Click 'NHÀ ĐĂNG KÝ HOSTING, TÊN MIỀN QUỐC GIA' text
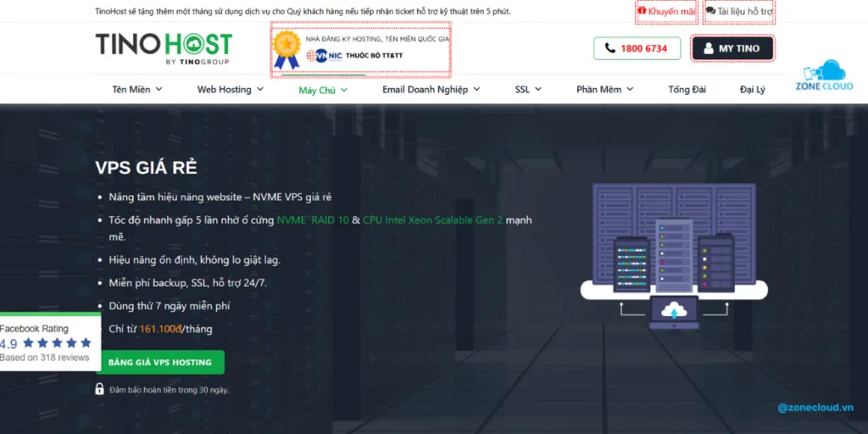868x434 pixels. [377, 39]
